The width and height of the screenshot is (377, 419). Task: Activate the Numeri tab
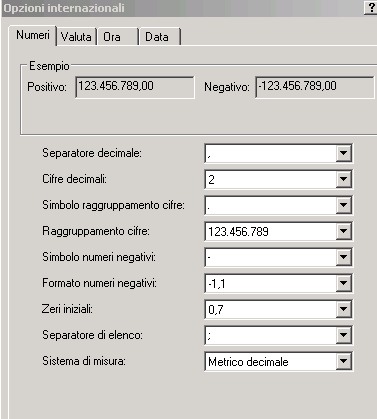(33, 35)
